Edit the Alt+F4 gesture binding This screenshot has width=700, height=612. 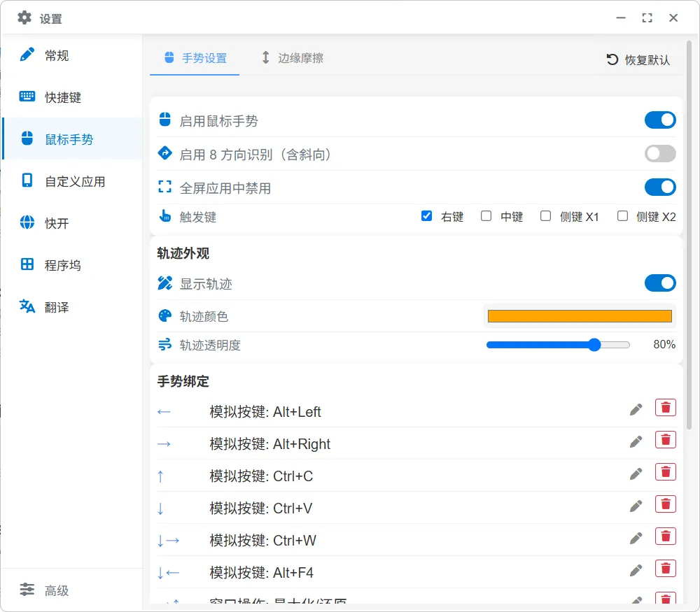(636, 570)
